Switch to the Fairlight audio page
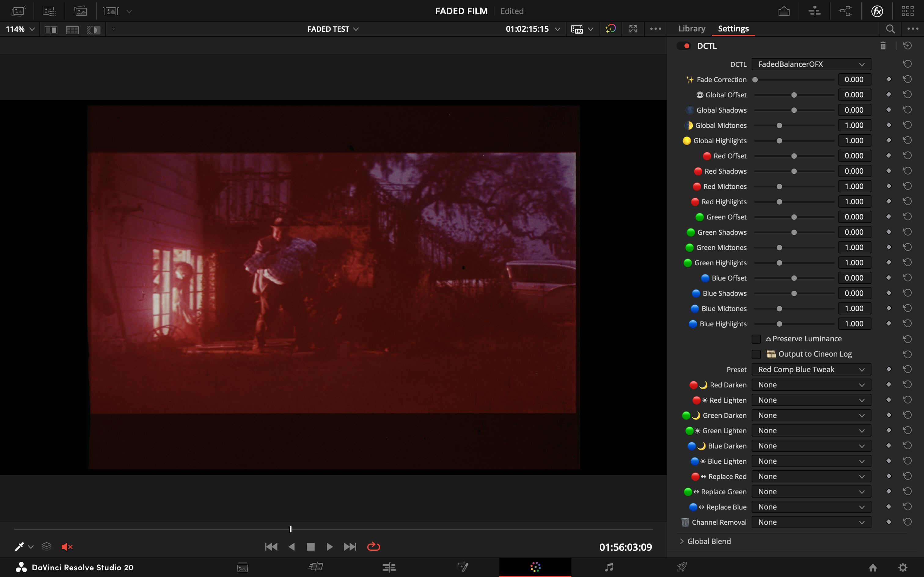 tap(609, 567)
